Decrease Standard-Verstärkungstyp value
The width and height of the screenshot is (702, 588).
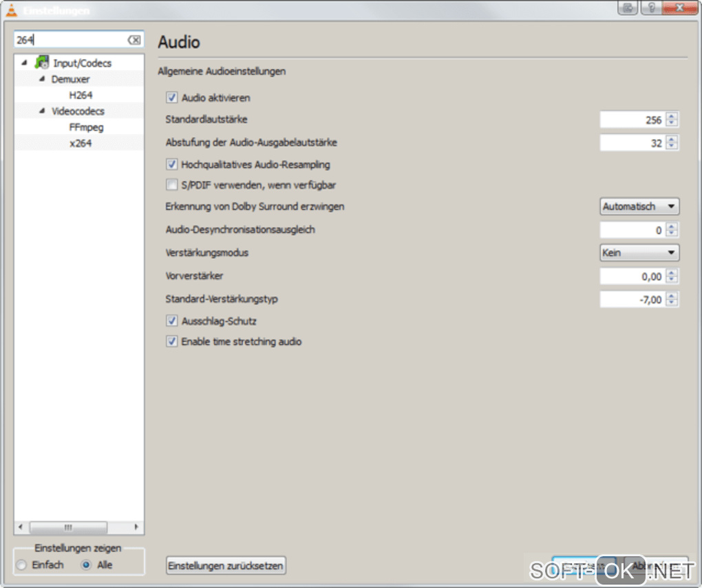tap(672, 303)
